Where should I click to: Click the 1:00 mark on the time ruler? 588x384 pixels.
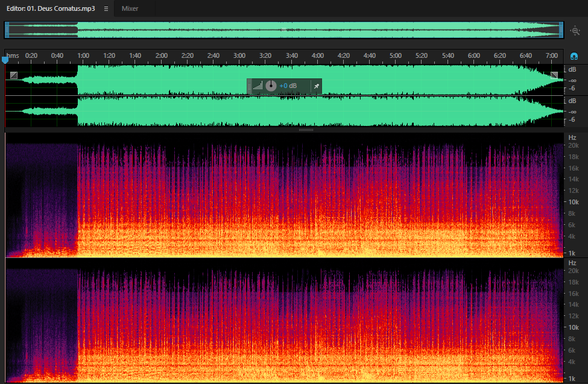pos(83,55)
